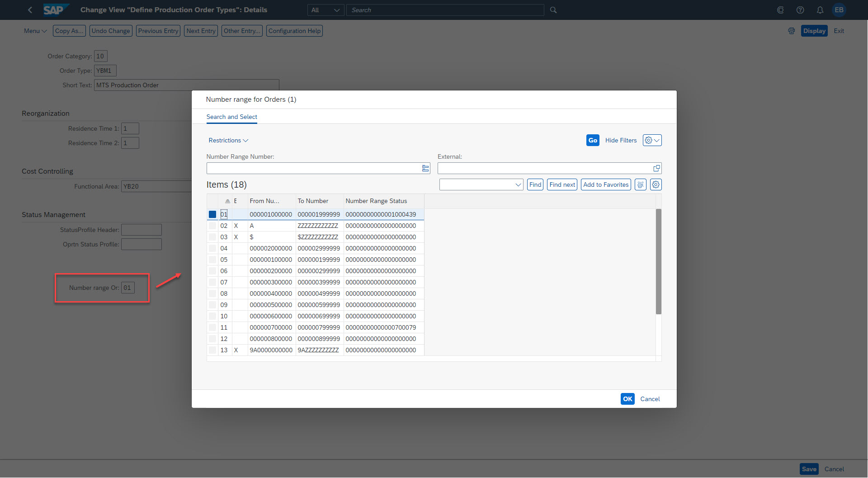
Task: Open value help icon in Number Range Number field
Action: coord(425,168)
